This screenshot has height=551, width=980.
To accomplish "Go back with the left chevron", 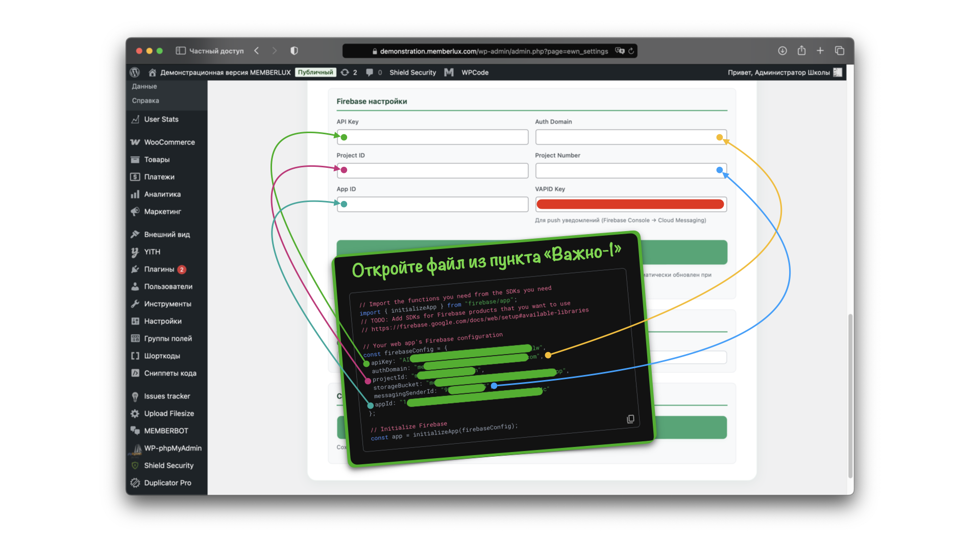I will pyautogui.click(x=257, y=51).
